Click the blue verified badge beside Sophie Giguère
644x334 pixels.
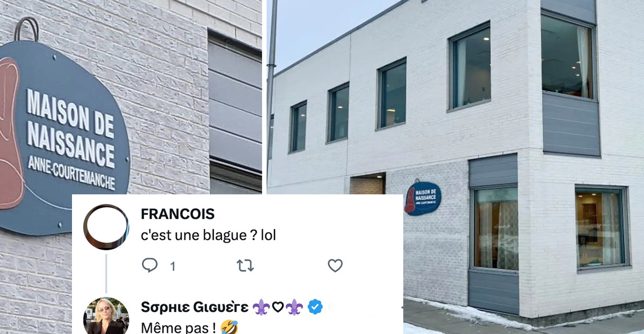315,307
